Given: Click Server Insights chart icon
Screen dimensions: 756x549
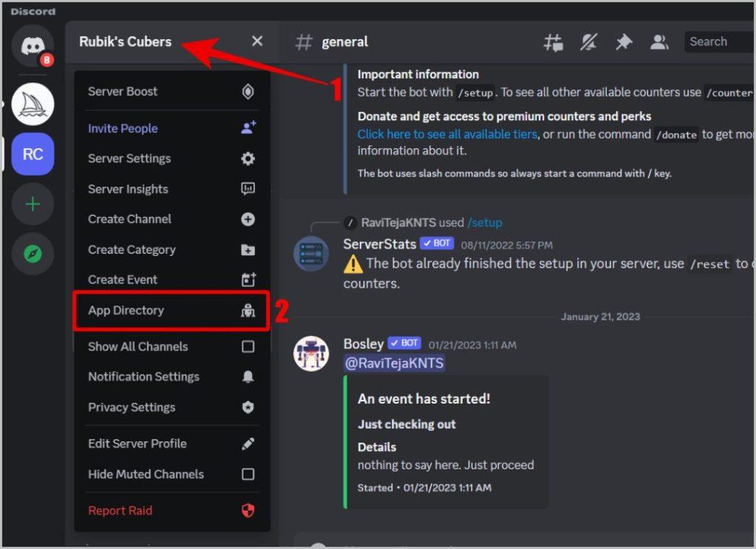Looking at the screenshot, I should [248, 189].
